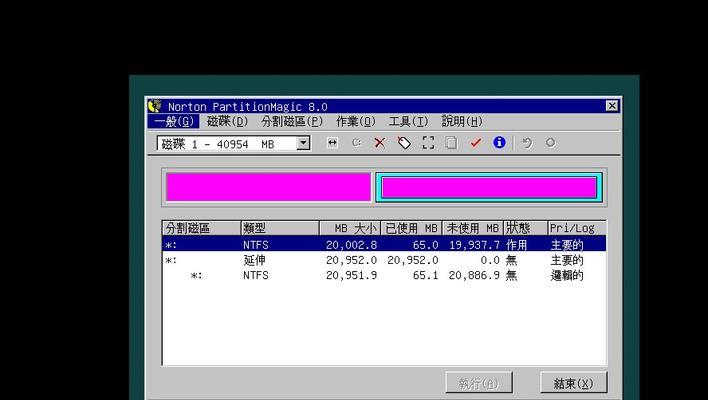Open the 作業(O) menu
The image size is (708, 400).
[356, 121]
